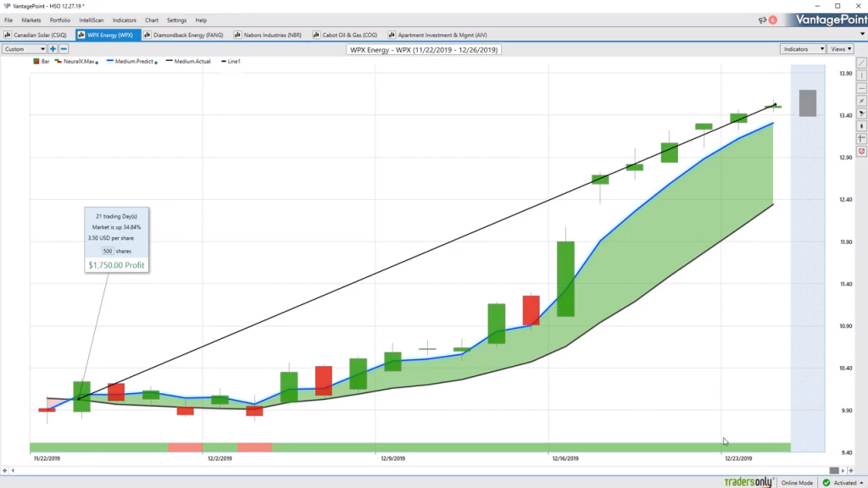Screen dimensions: 868x488
Task: Open the Settings menu
Action: (x=176, y=20)
